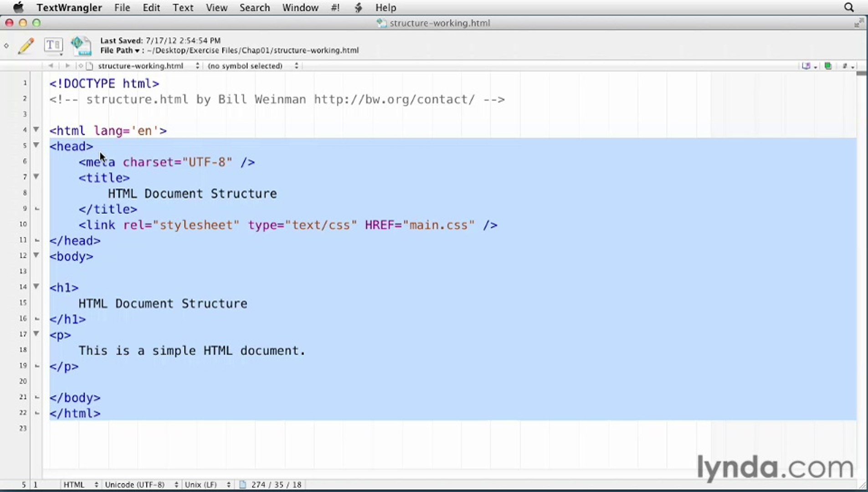Change the Unix (LF) line endings popup

pyautogui.click(x=208, y=485)
